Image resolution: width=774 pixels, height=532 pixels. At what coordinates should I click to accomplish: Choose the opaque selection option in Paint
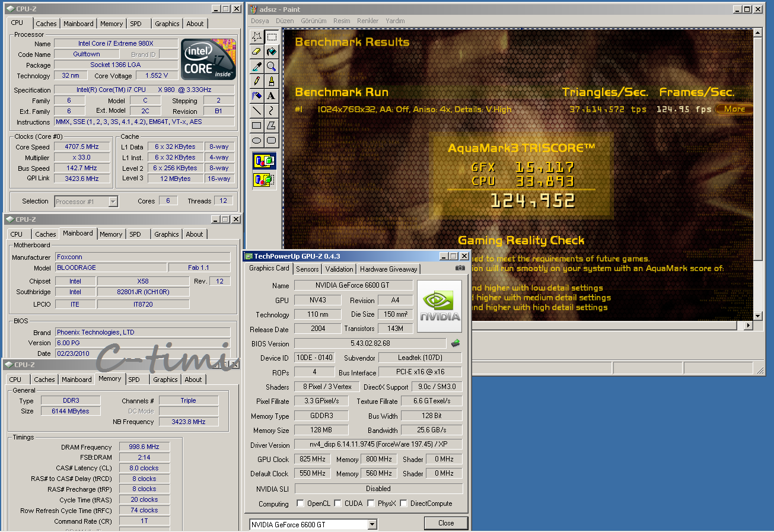pyautogui.click(x=264, y=161)
